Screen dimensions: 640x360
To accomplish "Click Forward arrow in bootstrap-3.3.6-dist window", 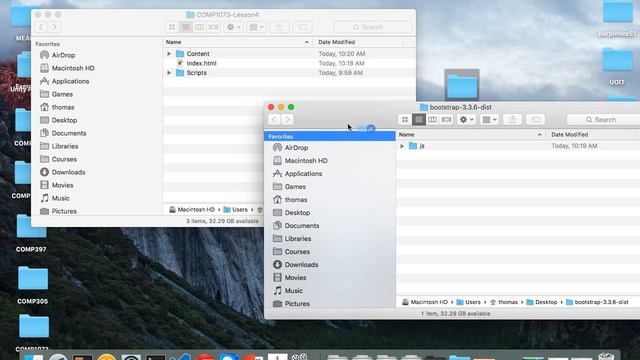I will [x=287, y=120].
